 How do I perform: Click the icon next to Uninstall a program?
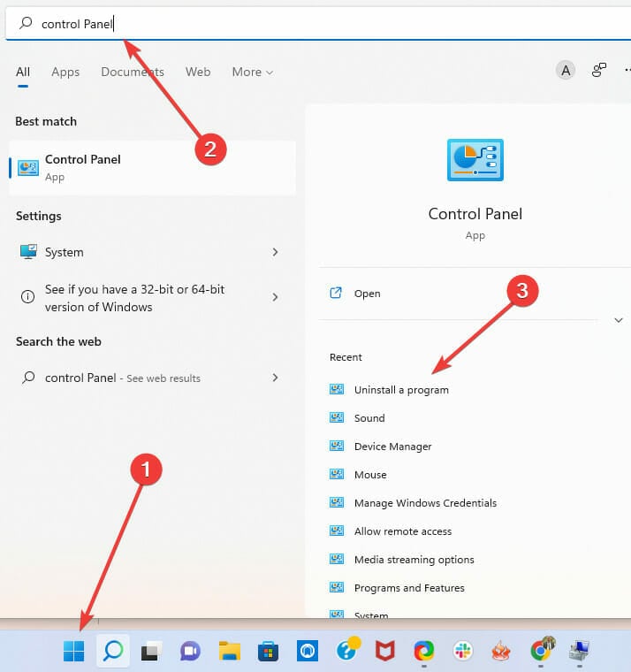(x=337, y=389)
